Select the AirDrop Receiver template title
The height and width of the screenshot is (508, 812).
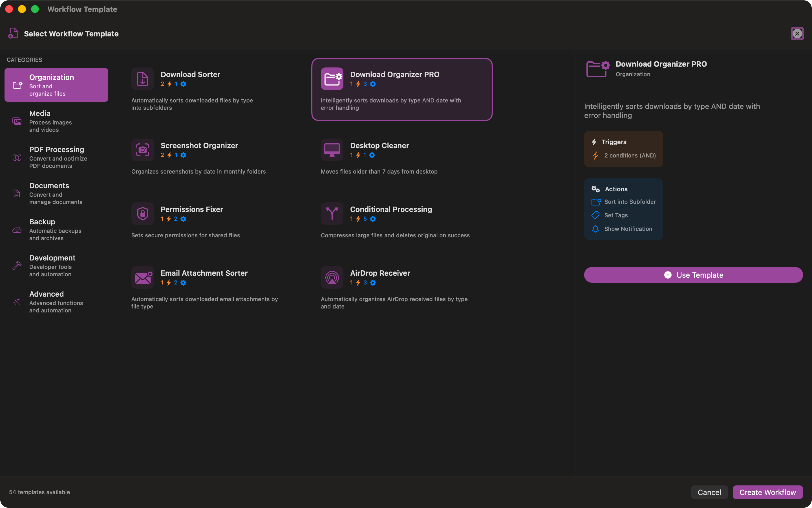(x=380, y=273)
